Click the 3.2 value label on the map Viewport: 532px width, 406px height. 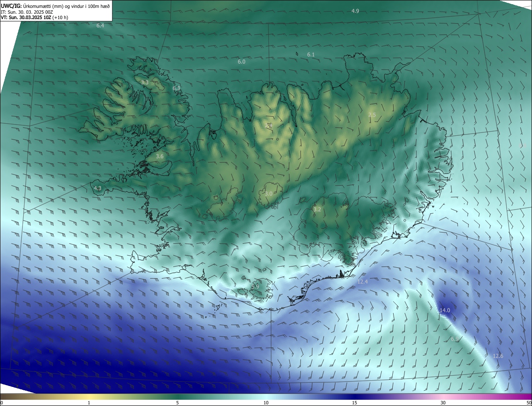point(317,209)
